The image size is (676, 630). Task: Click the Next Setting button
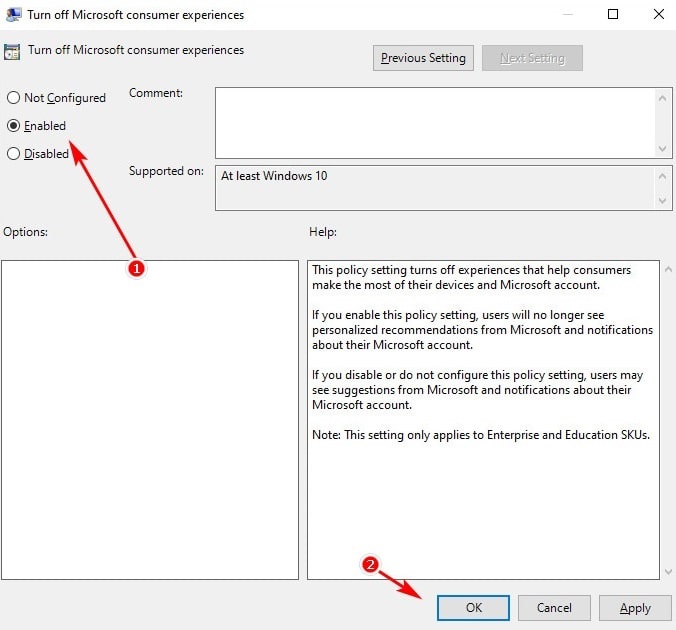[532, 58]
